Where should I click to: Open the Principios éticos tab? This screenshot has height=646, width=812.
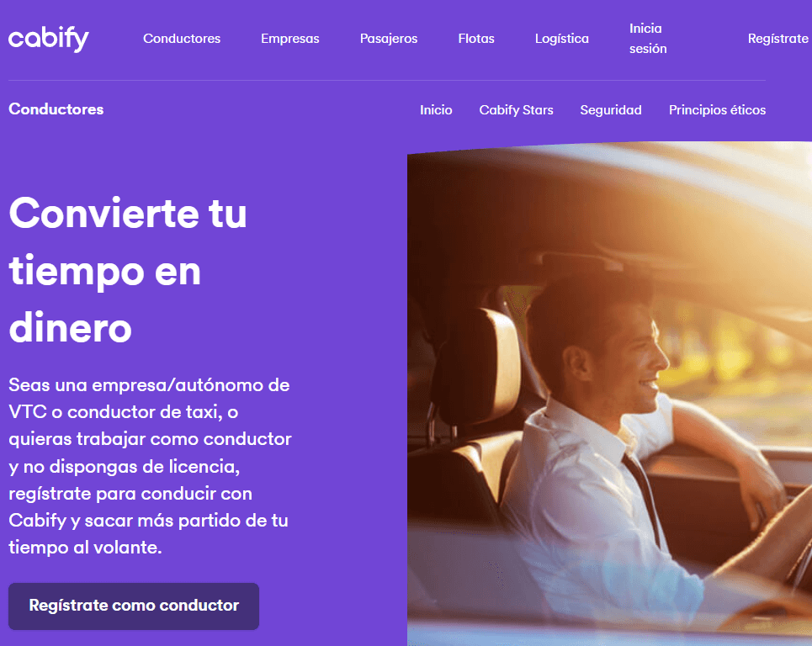coord(717,109)
